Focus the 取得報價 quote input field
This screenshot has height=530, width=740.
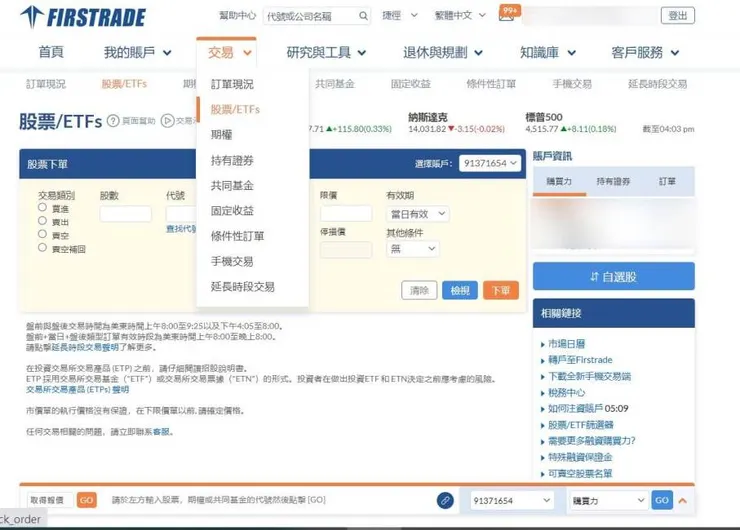pyautogui.click(x=50, y=500)
